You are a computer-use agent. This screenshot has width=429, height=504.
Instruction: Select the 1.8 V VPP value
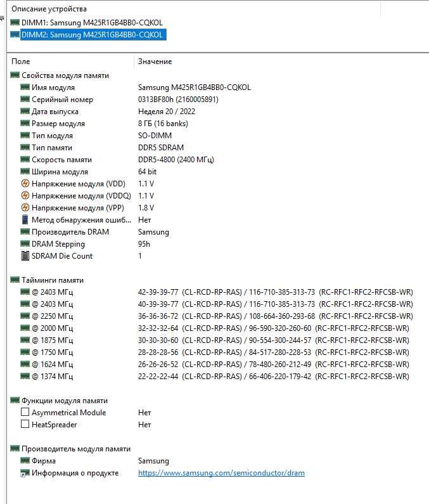146,208
